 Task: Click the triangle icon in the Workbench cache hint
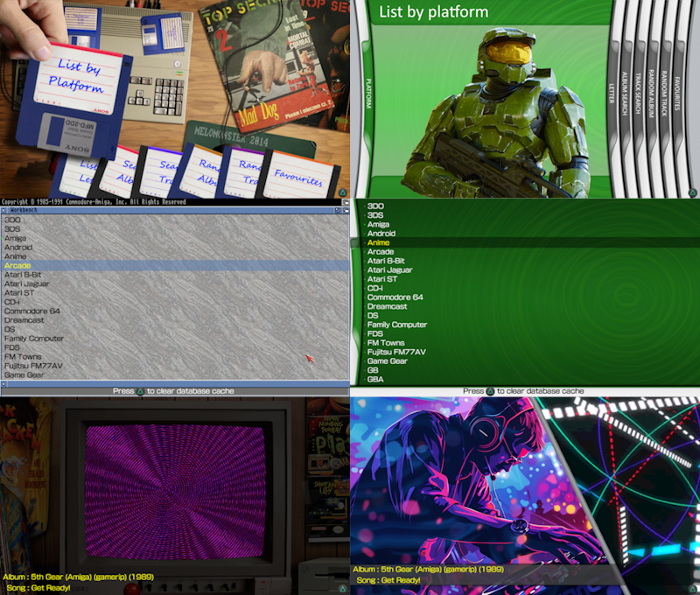140,391
